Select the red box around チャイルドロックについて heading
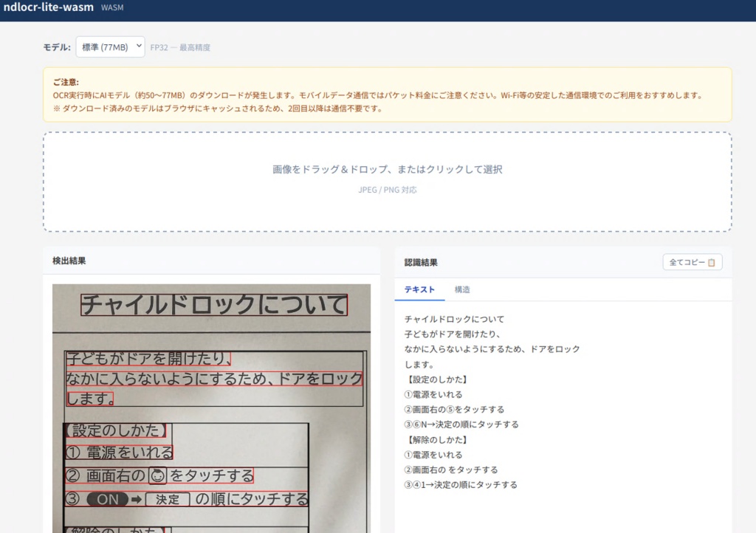This screenshot has width=756, height=533. (213, 304)
